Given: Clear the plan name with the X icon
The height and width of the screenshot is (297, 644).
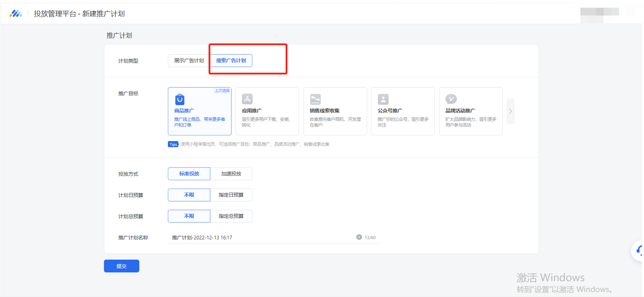Looking at the screenshot, I should click(x=359, y=237).
